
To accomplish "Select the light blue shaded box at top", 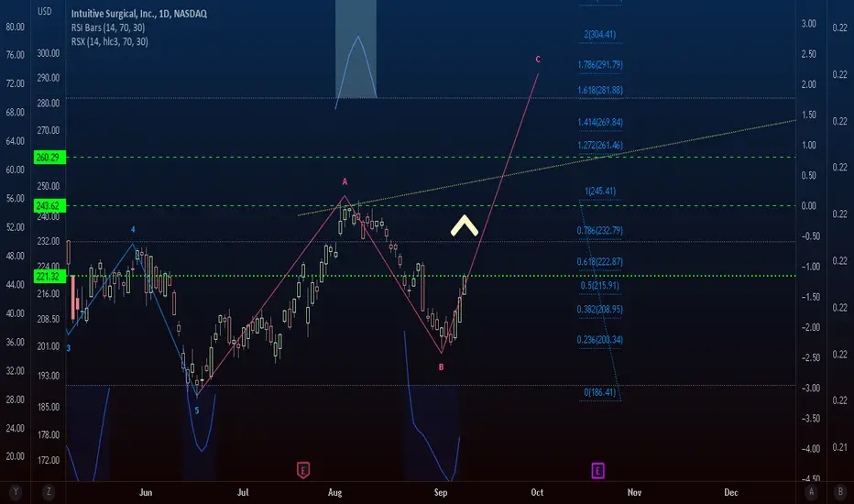I will (356, 49).
